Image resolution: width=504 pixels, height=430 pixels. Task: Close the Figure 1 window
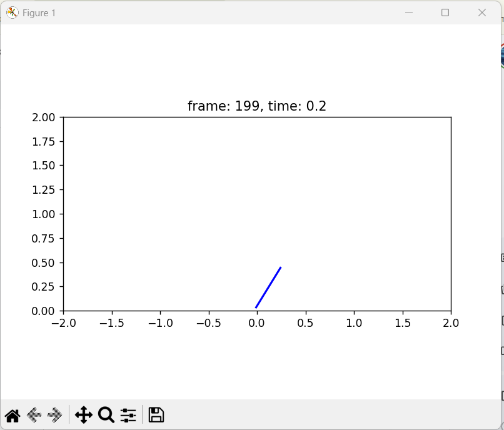pyautogui.click(x=482, y=12)
